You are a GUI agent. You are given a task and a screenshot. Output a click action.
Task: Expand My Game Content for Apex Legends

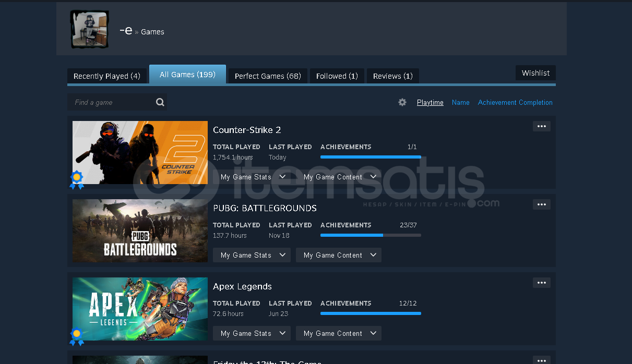pos(338,333)
